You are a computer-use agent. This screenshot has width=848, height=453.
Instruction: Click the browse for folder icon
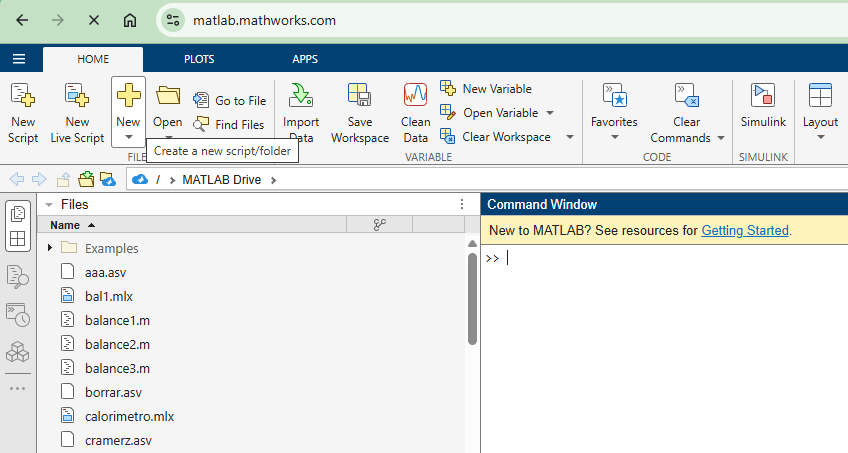[x=85, y=179]
